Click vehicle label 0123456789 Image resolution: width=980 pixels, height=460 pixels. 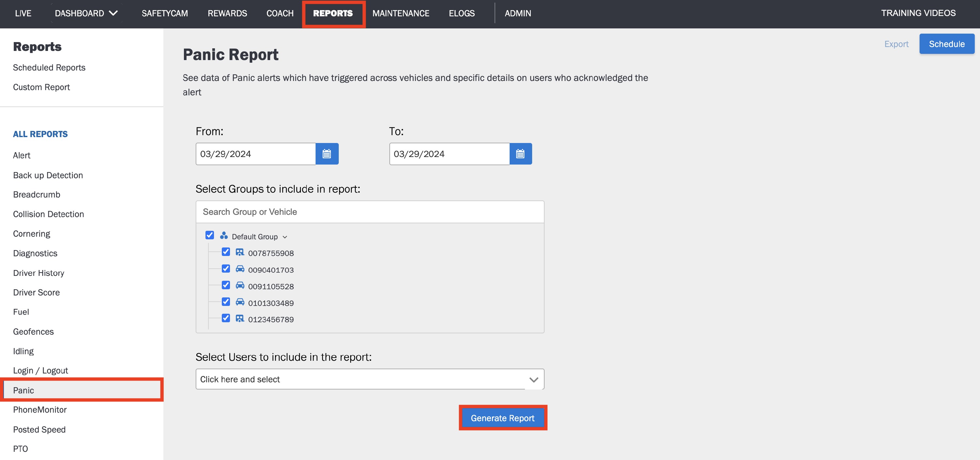click(271, 319)
